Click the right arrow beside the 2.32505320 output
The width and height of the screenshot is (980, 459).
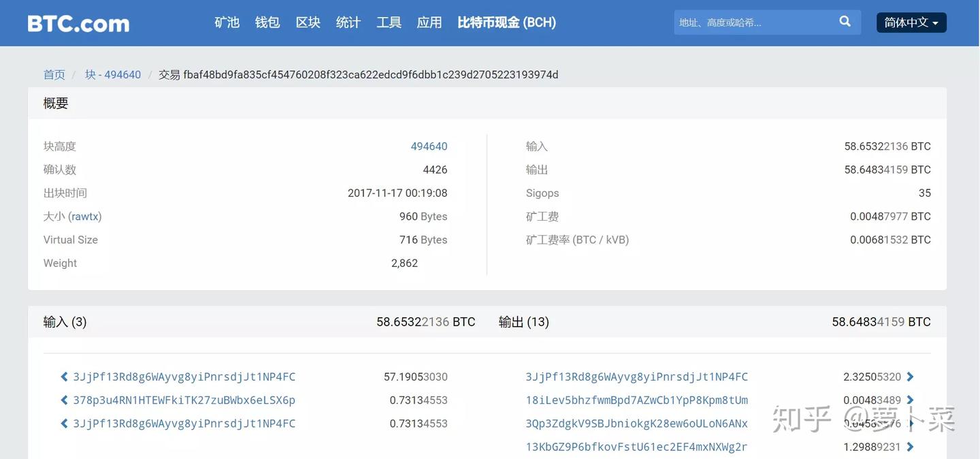click(911, 376)
